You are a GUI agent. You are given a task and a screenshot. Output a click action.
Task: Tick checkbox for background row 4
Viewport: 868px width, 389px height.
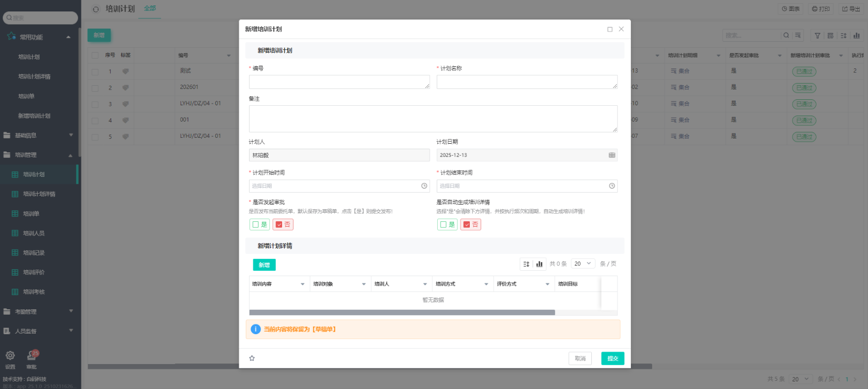click(95, 120)
